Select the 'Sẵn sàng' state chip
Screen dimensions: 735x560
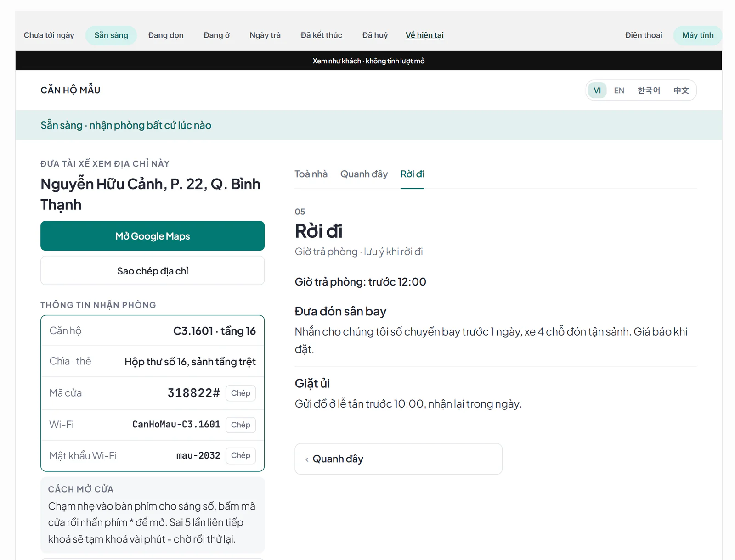(111, 35)
